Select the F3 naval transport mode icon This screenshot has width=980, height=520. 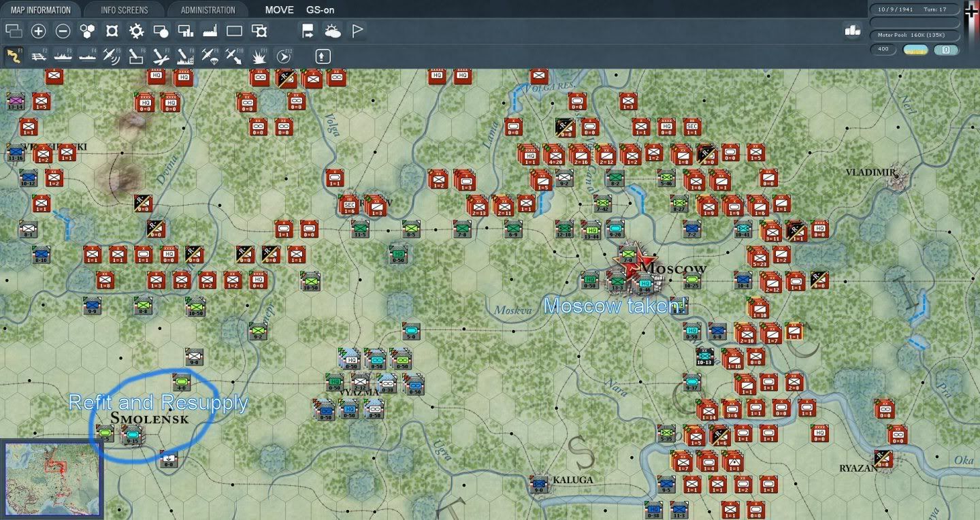[x=63, y=56]
